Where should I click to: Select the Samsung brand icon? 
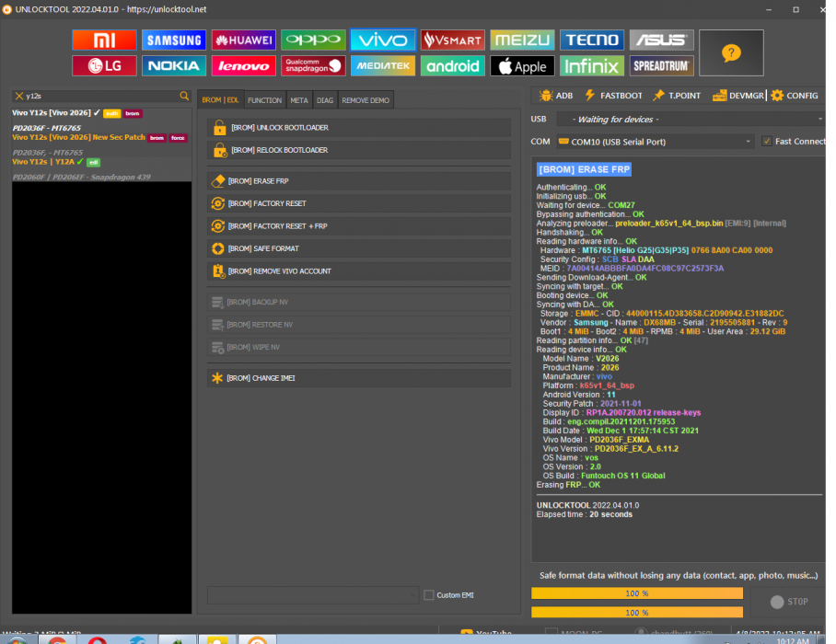tap(174, 40)
